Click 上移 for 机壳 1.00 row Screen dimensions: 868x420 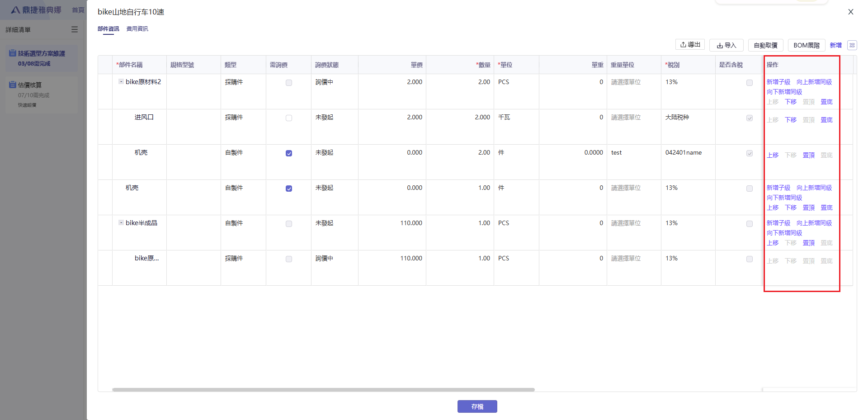click(773, 208)
